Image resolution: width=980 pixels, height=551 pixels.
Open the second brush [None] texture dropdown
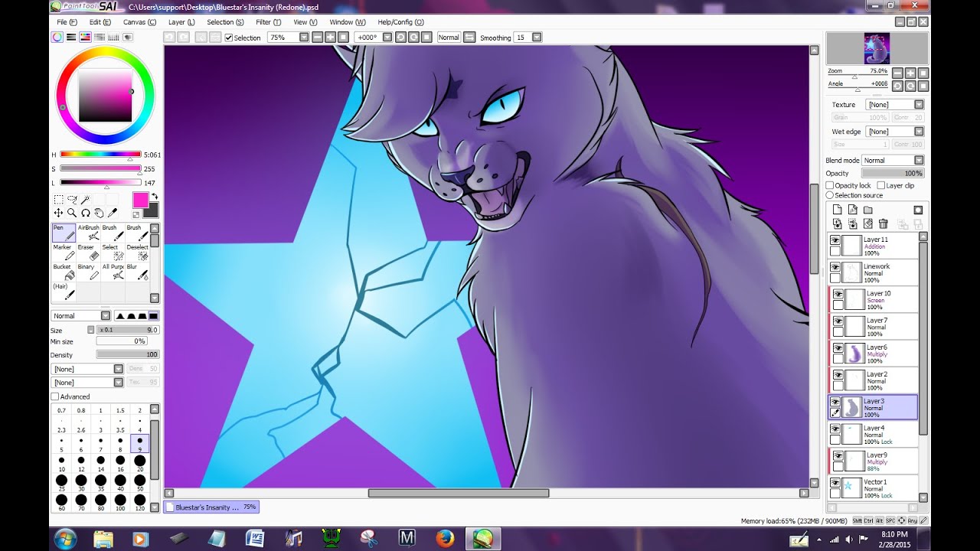tap(118, 382)
